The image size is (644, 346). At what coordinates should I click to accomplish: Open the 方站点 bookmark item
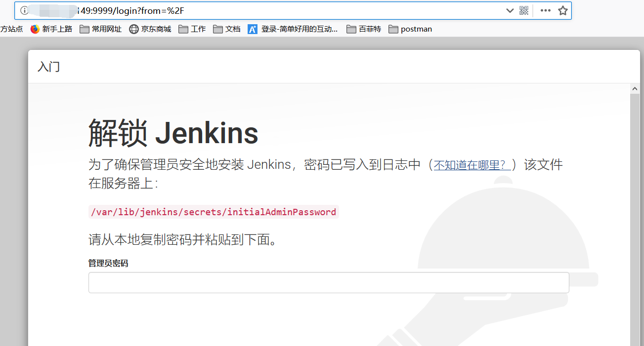(x=11, y=29)
